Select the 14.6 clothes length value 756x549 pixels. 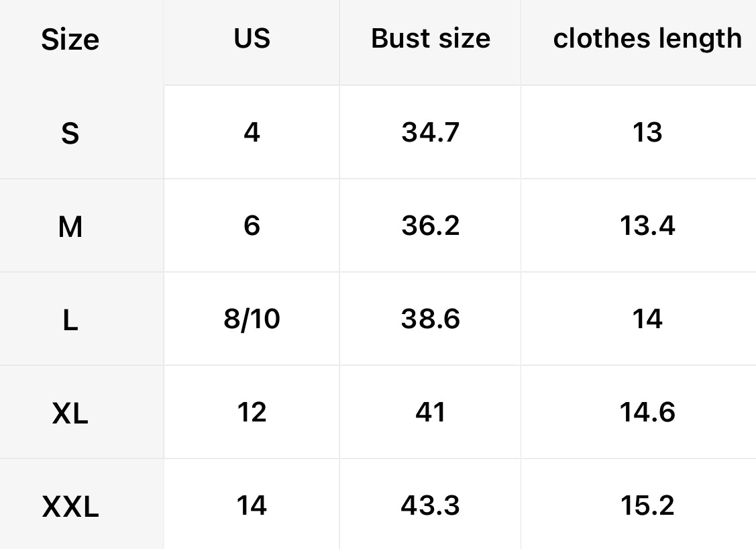click(x=647, y=412)
